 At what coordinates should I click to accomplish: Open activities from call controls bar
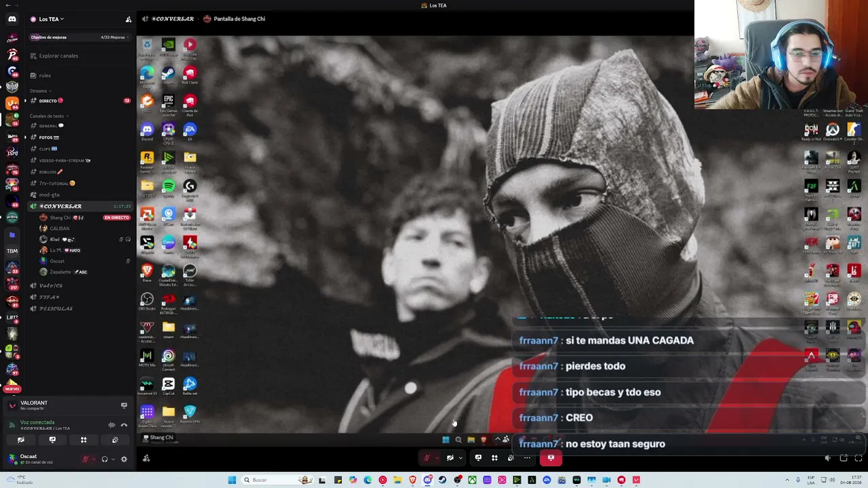(x=494, y=458)
